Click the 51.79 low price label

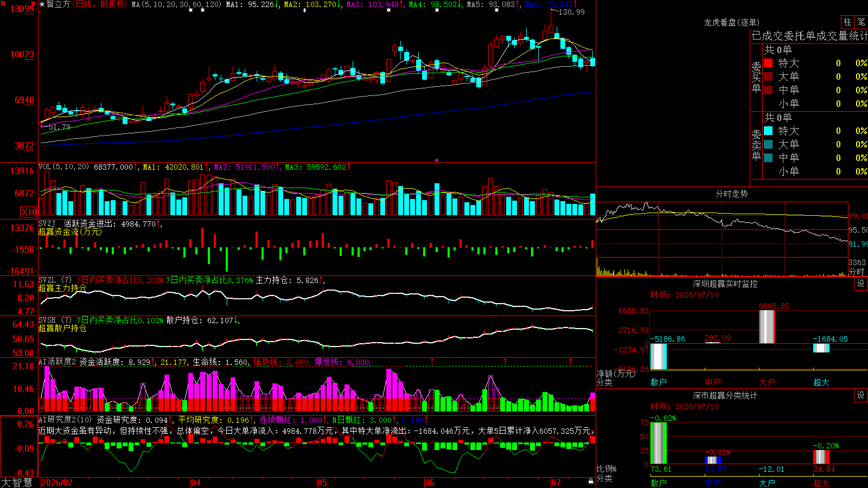point(60,127)
